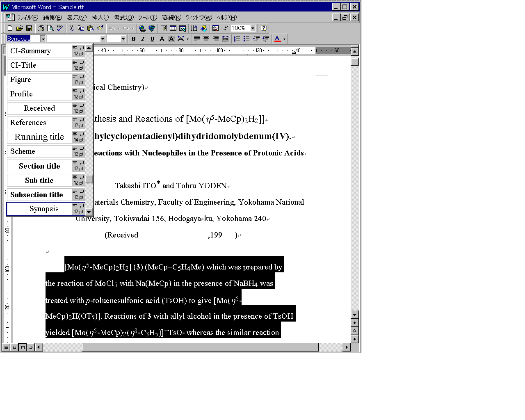525x420 pixels.
Task: Click the Office Assistant help icon
Action: click(x=263, y=28)
